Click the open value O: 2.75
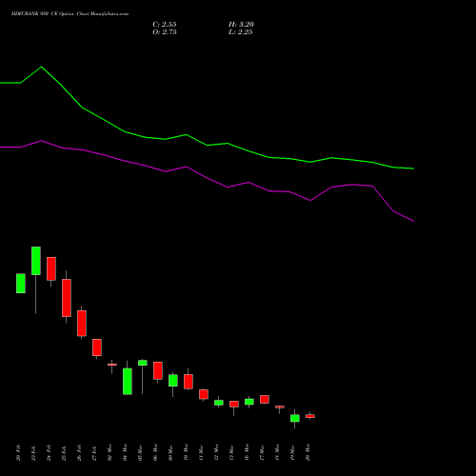 tap(165, 32)
